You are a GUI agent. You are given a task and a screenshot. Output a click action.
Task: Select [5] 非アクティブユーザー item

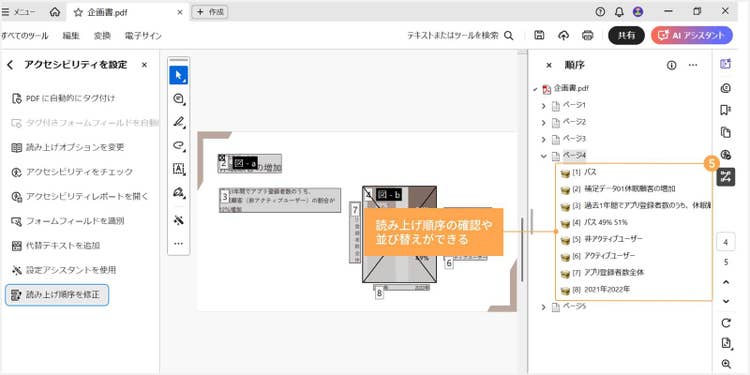click(x=602, y=239)
